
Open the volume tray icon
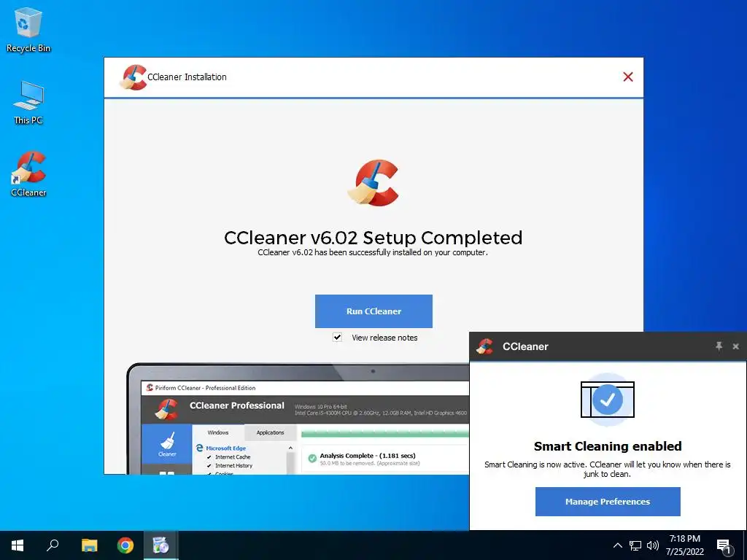pyautogui.click(x=653, y=545)
